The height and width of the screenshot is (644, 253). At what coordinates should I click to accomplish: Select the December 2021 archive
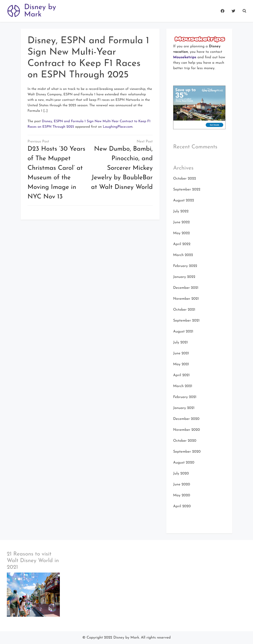[185, 288]
